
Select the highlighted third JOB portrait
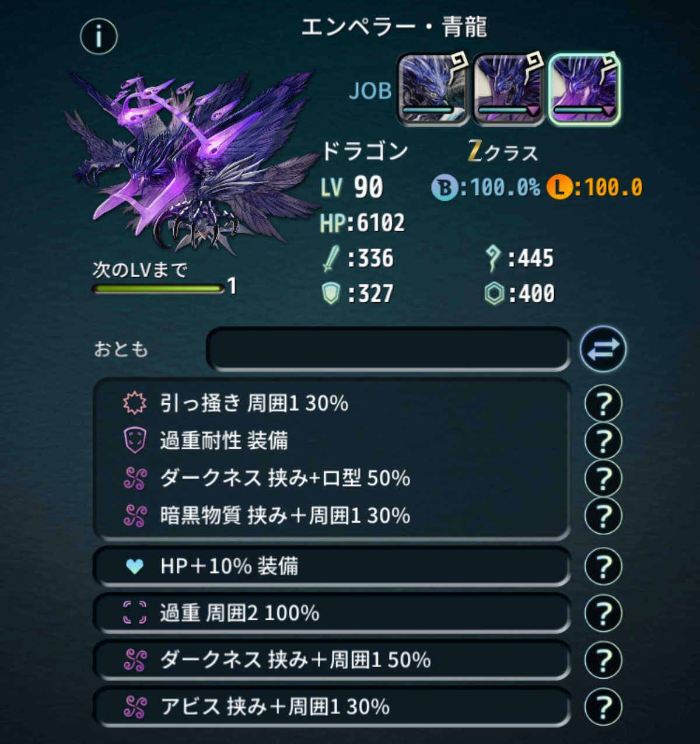point(584,89)
